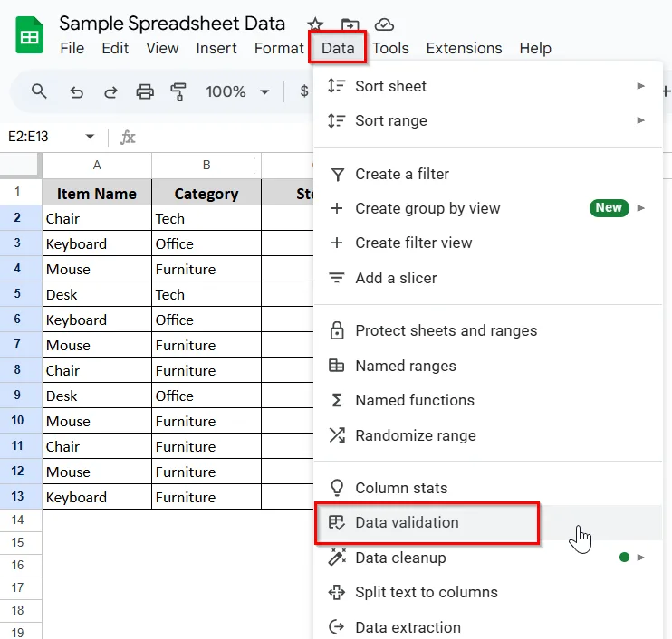Click the currency format dollar icon
This screenshot has width=672, height=639.
point(304,91)
